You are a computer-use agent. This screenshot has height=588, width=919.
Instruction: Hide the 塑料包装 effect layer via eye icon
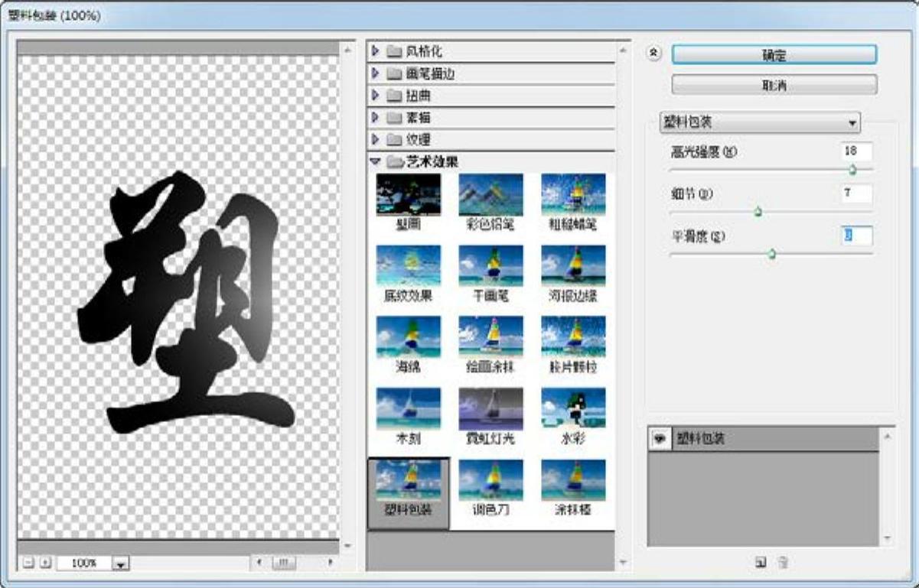(x=658, y=439)
